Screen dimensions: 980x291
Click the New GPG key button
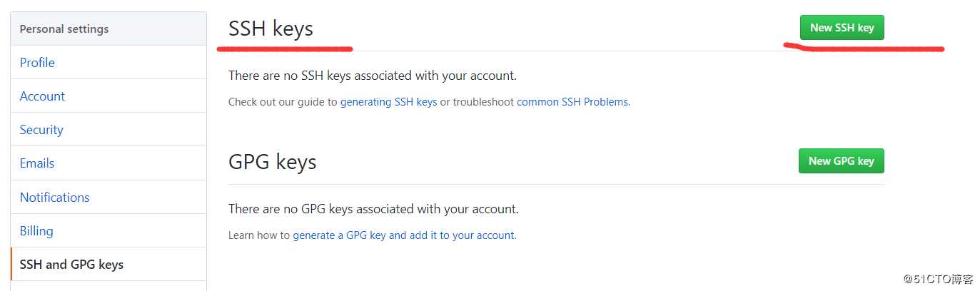point(841,160)
